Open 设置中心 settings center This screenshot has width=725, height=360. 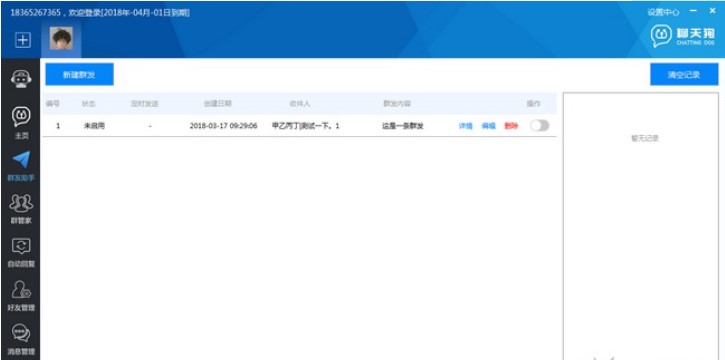(x=663, y=12)
